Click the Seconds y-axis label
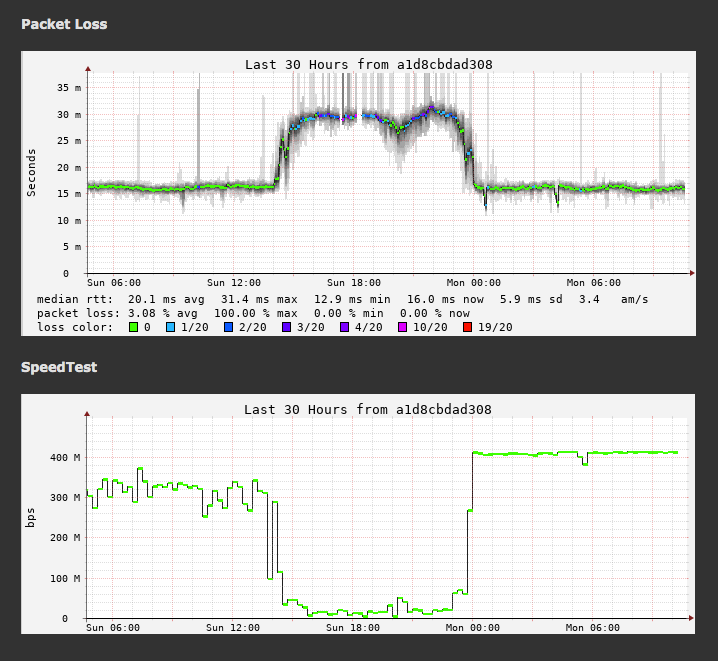The width and height of the screenshot is (718, 661). click(x=32, y=172)
